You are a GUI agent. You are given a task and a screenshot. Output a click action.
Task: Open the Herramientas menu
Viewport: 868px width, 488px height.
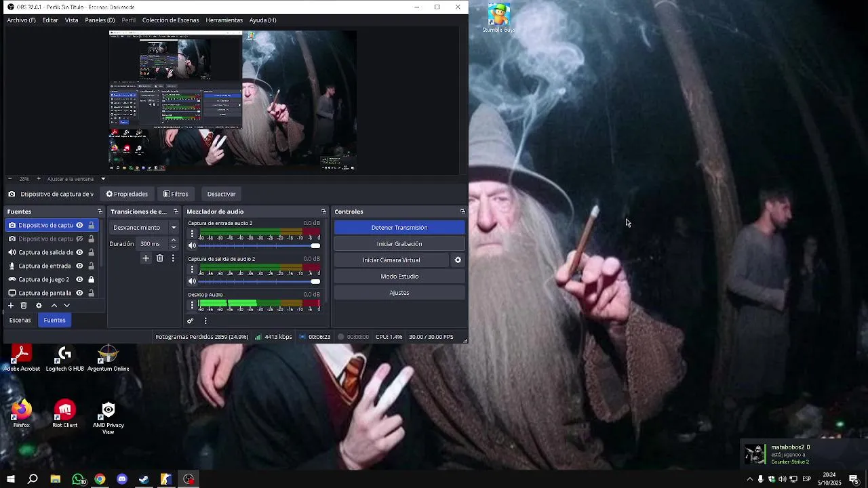coord(224,20)
